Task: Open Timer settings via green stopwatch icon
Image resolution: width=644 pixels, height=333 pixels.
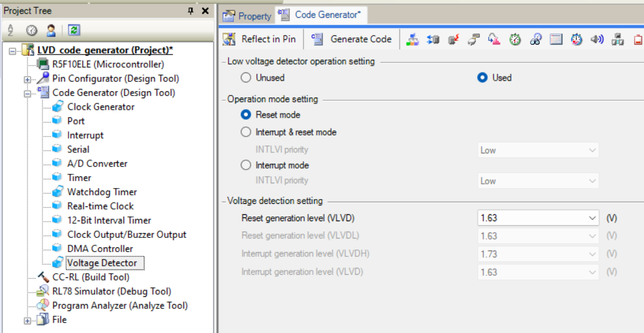Action: point(515,39)
